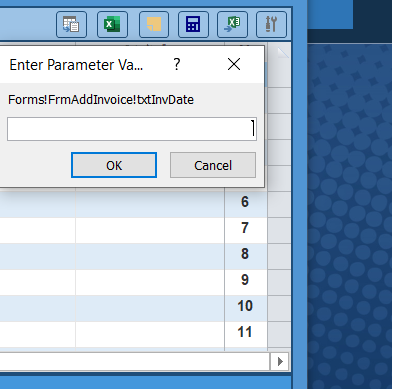
Task: Close the Enter Parameter Value dialog
Action: point(234,64)
